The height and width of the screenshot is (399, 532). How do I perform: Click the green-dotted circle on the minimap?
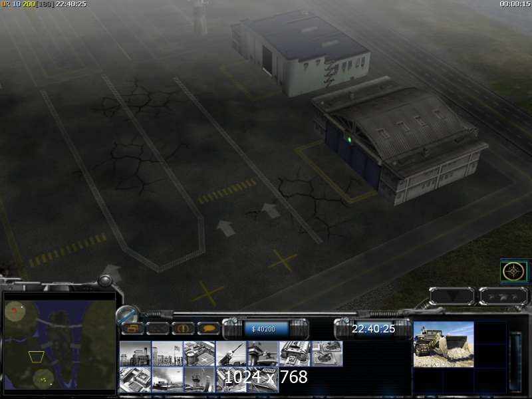click(x=43, y=379)
